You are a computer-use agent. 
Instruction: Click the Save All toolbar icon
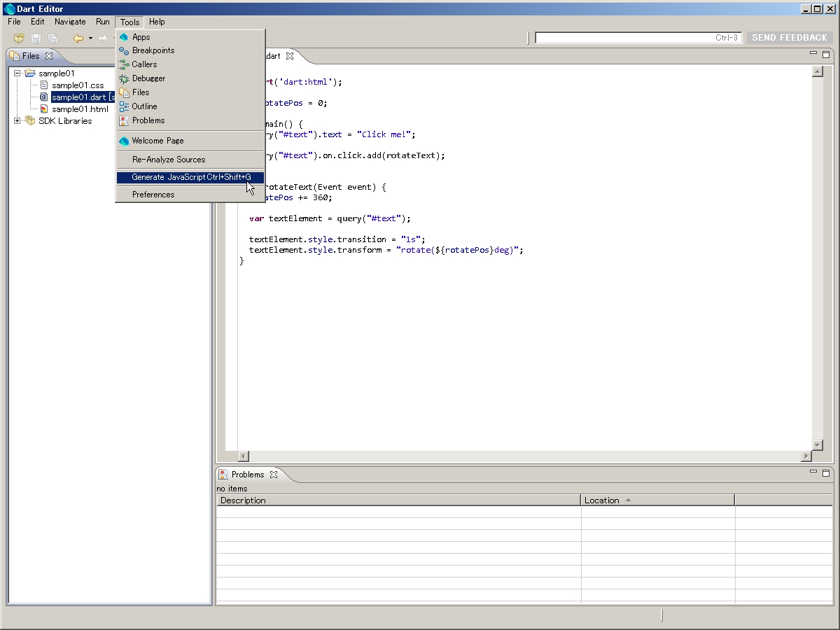coord(52,38)
